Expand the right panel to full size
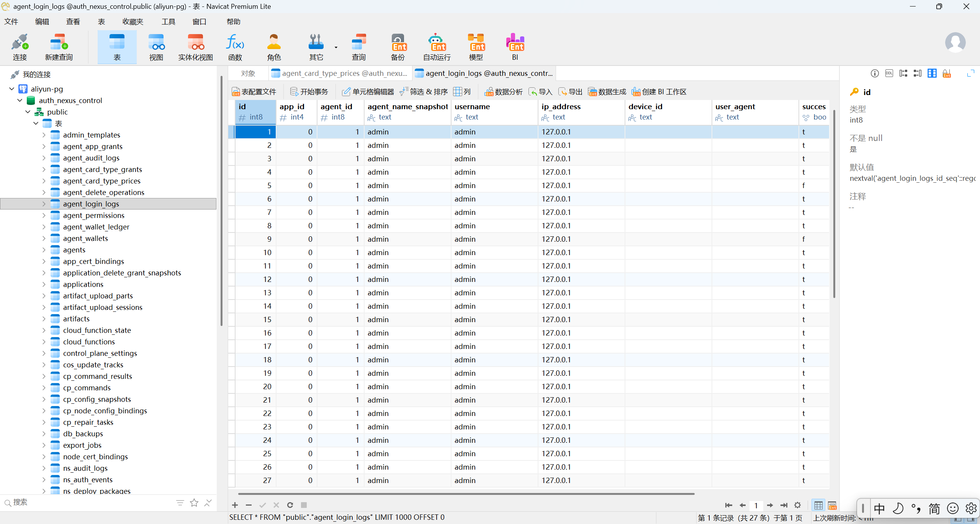Screen dimensions: 980x524 [970, 73]
